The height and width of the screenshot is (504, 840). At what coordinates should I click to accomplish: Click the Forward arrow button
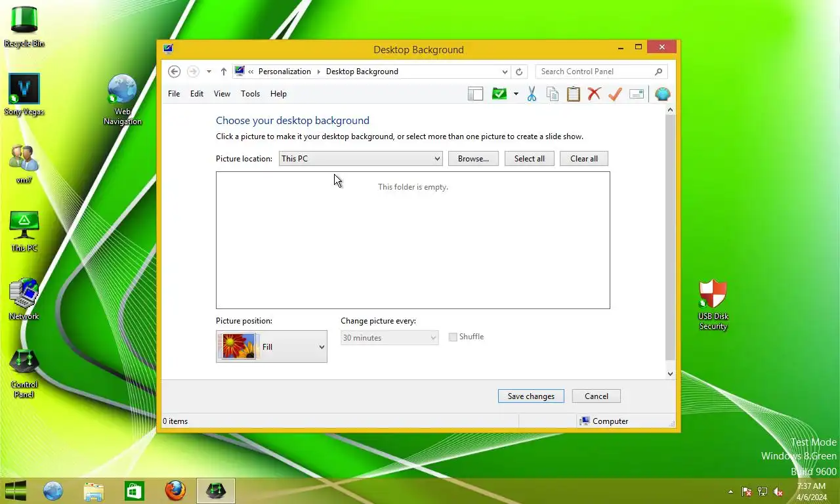193,72
